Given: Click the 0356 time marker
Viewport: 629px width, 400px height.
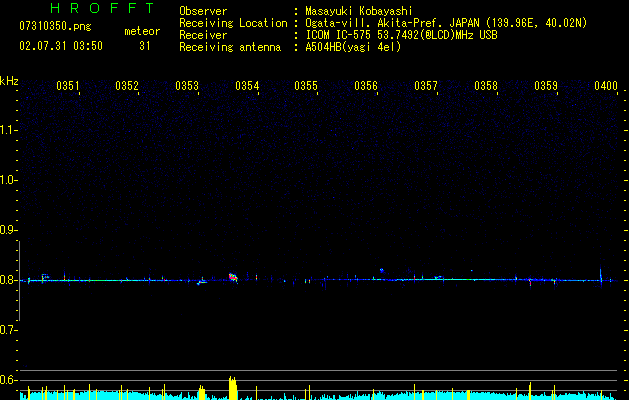Looking at the screenshot, I should 366,86.
